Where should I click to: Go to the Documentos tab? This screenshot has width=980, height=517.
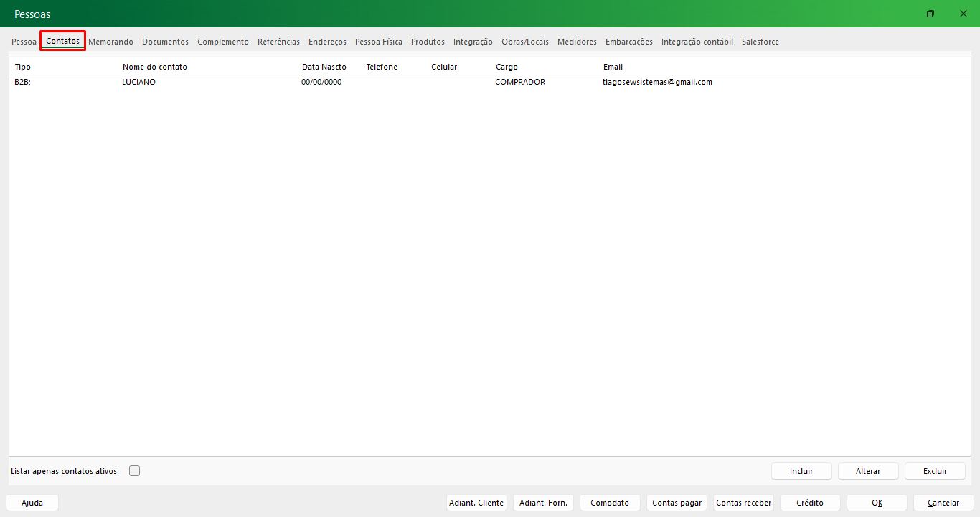pyautogui.click(x=165, y=42)
